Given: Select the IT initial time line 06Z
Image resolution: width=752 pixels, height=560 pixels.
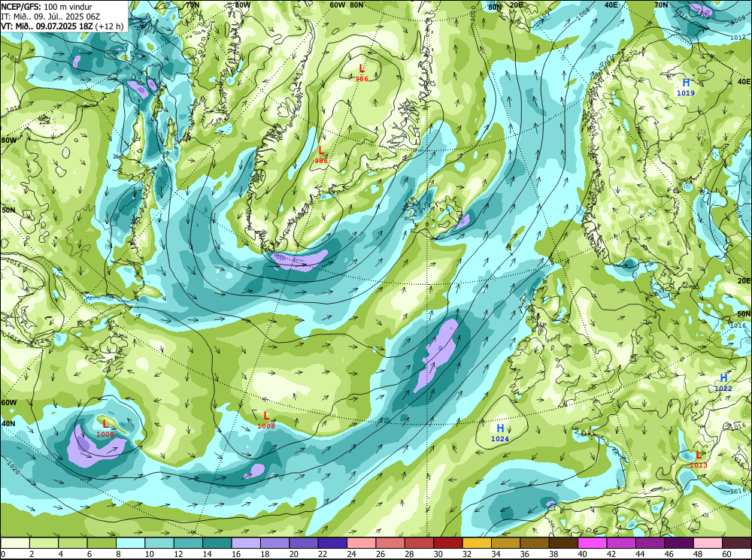Looking at the screenshot, I should [50, 17].
